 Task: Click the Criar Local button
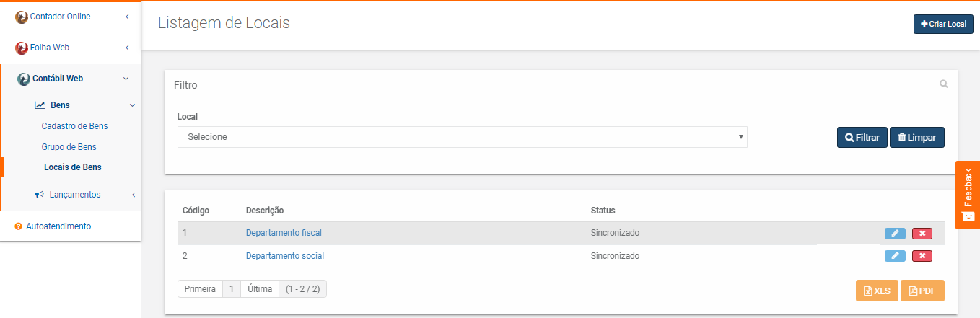[x=943, y=24]
